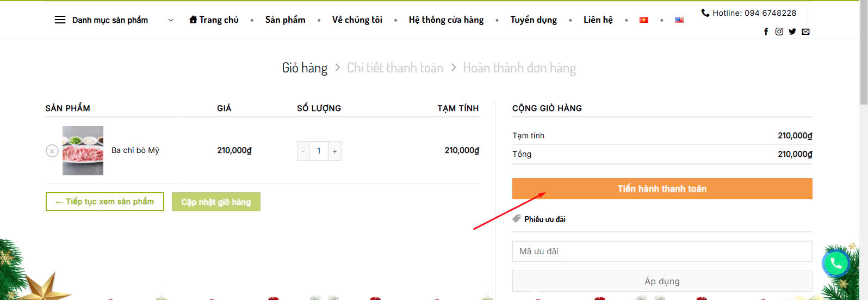Expand the Danh mục sản phẩm dropdown arrow

point(171,20)
